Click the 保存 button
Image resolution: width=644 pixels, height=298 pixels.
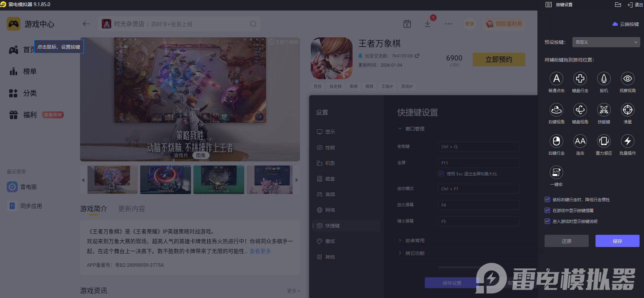pyautogui.click(x=617, y=241)
